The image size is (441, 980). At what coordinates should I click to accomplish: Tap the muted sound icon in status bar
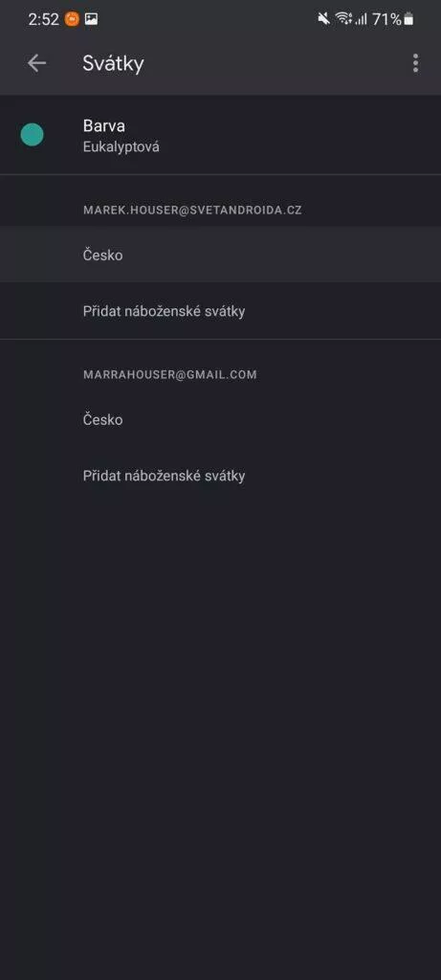pos(323,19)
